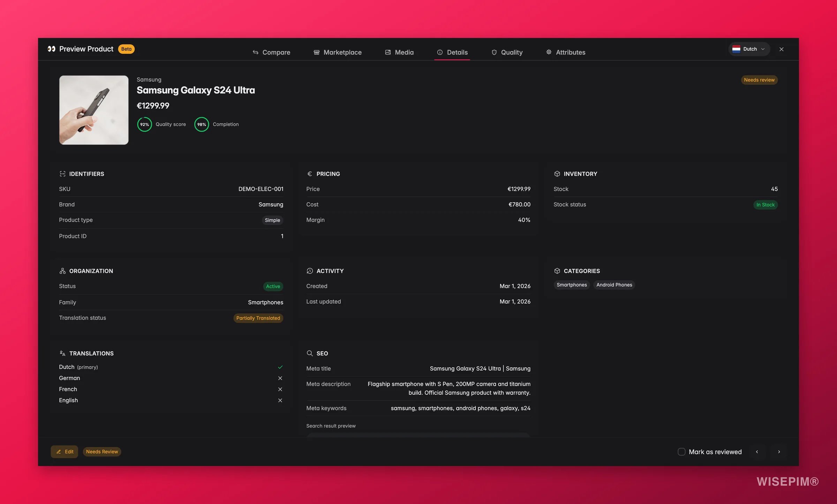
Task: Go to previous product arrow
Action: [x=757, y=452]
